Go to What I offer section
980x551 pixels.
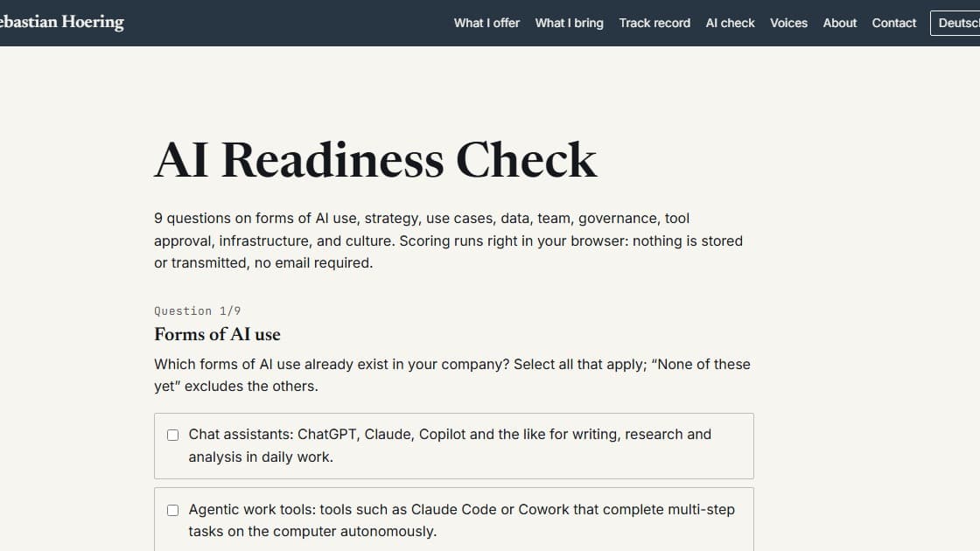point(486,23)
